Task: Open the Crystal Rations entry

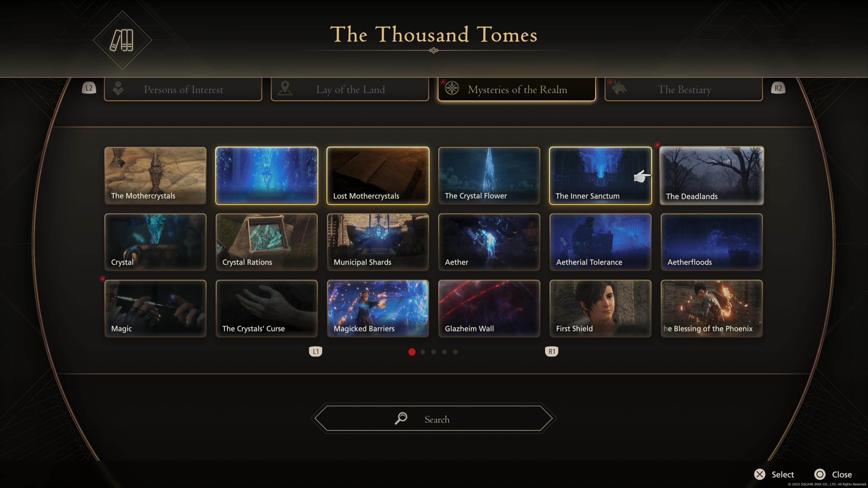Action: (267, 242)
